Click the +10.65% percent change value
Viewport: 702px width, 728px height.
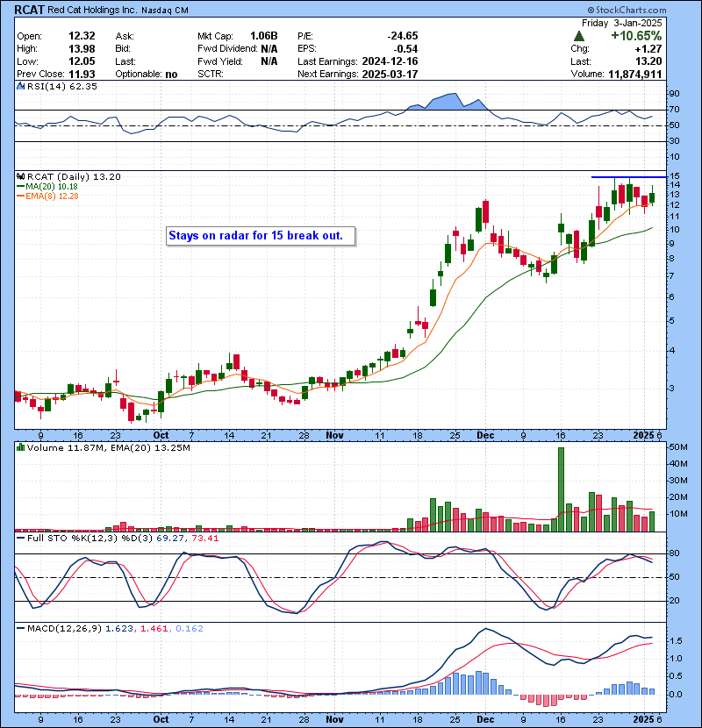[636, 36]
